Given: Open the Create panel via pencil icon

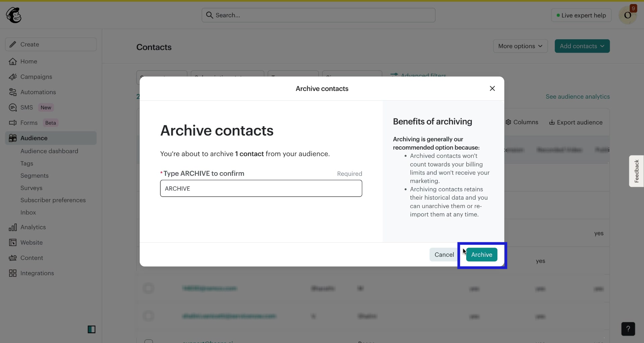Looking at the screenshot, I should [13, 44].
